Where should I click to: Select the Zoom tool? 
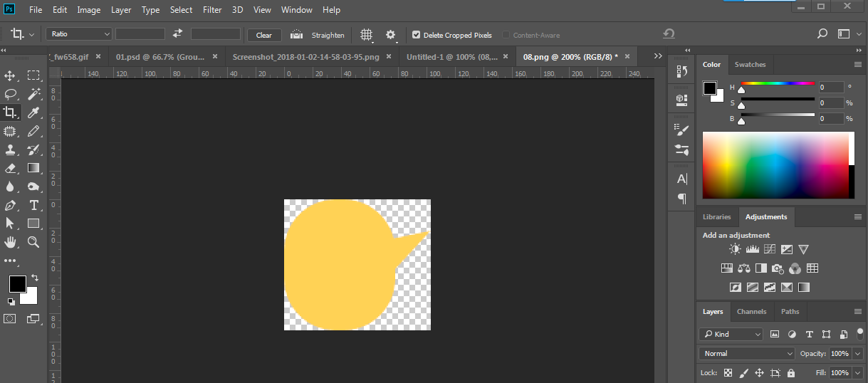[33, 242]
